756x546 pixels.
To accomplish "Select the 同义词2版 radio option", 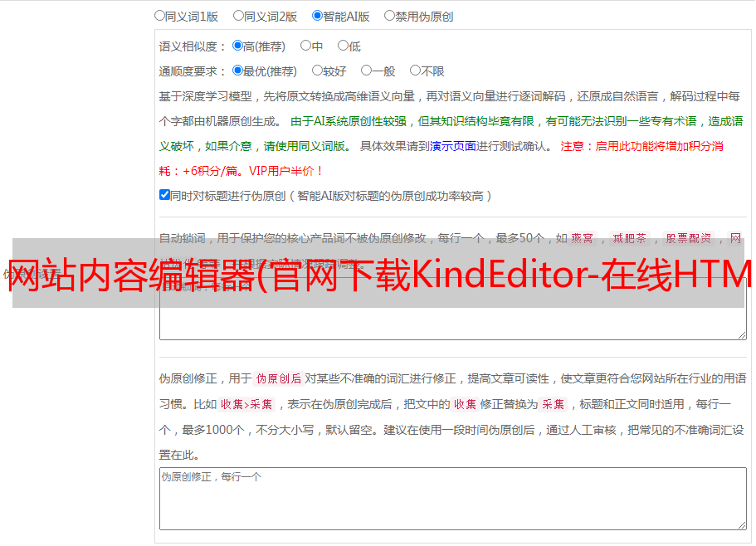I will click(x=238, y=16).
